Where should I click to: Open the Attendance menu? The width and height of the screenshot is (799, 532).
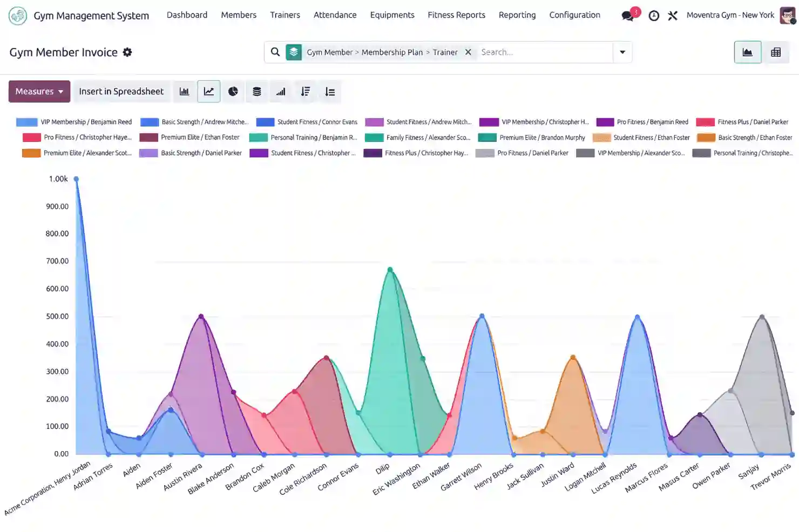(x=335, y=15)
